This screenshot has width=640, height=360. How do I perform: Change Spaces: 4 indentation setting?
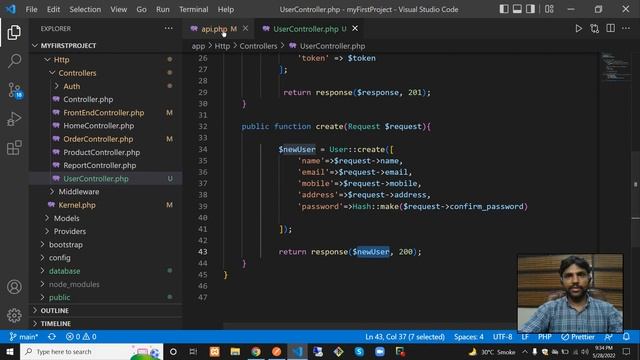coord(469,337)
